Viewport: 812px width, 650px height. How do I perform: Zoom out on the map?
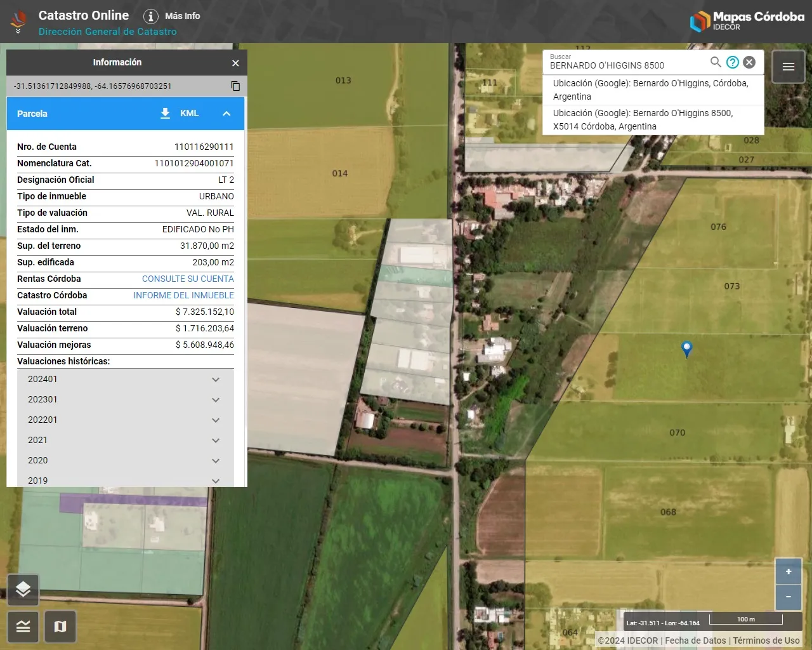pos(789,597)
